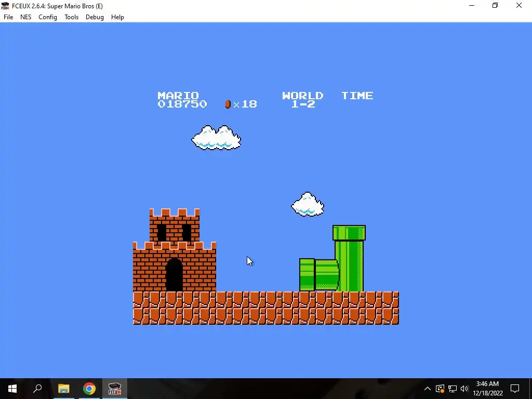Click the large double cloud
This screenshot has height=399, width=532.
(x=217, y=137)
